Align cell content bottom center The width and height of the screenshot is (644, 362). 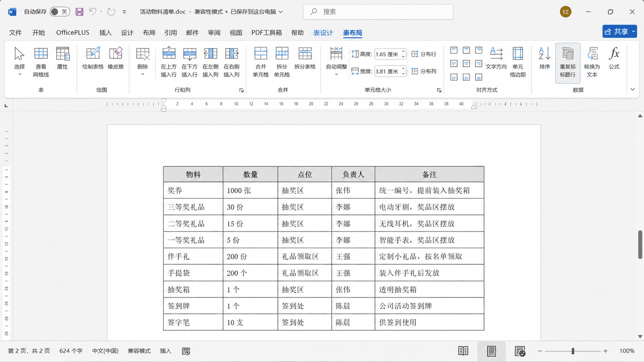(466, 77)
